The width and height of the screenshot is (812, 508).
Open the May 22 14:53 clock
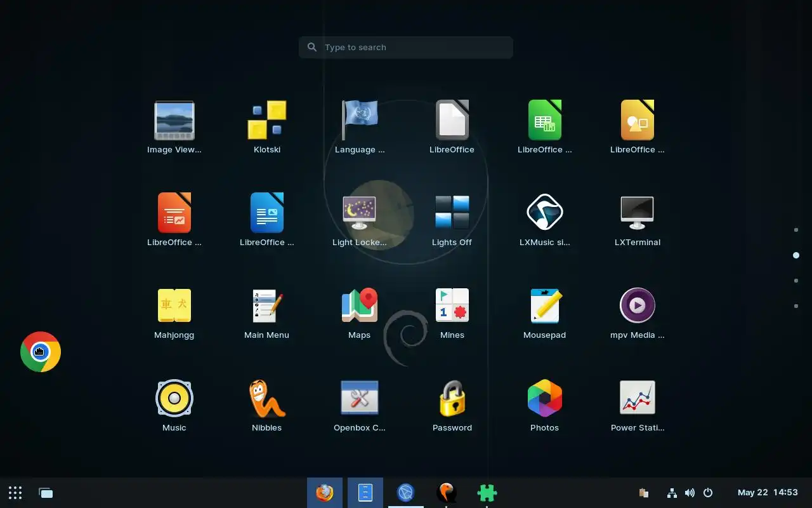coord(768,493)
